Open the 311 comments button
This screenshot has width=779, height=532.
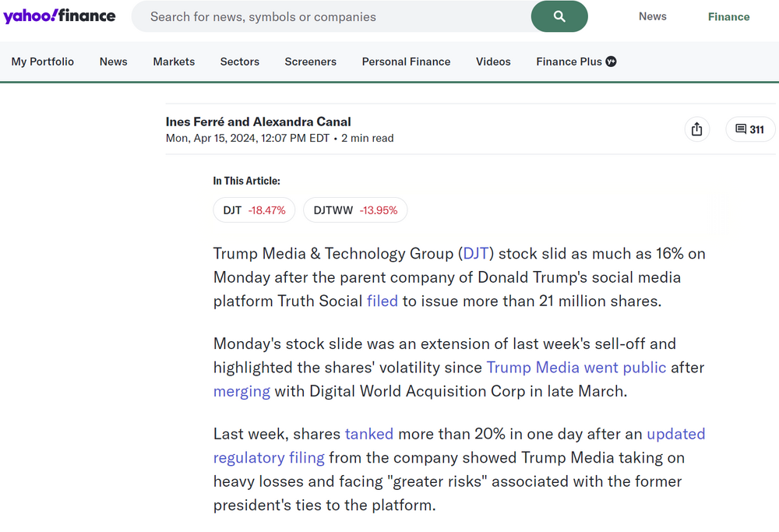[x=749, y=129]
